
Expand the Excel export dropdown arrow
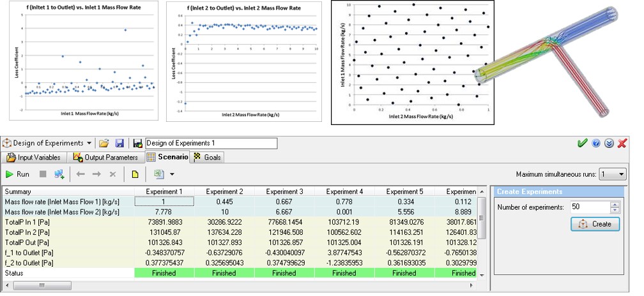pyautogui.click(x=172, y=174)
